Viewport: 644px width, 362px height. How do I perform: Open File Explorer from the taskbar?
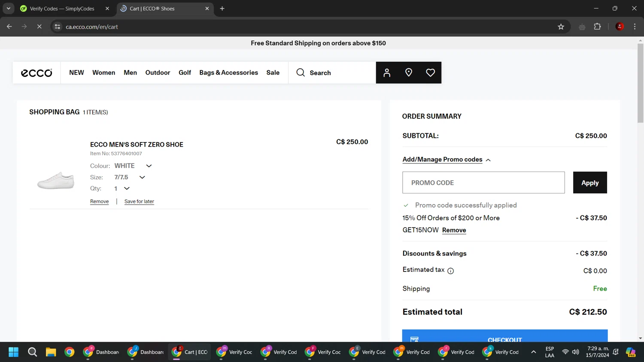click(51, 352)
